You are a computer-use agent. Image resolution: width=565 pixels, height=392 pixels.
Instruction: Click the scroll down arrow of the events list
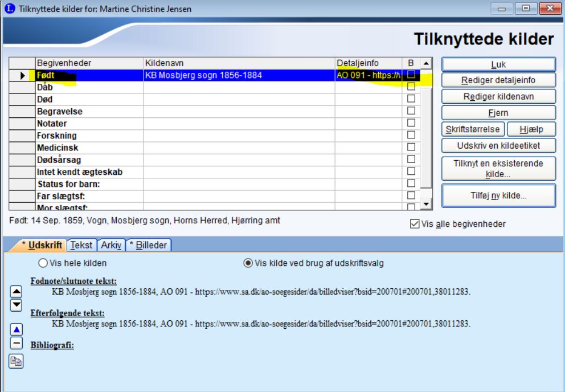point(426,204)
